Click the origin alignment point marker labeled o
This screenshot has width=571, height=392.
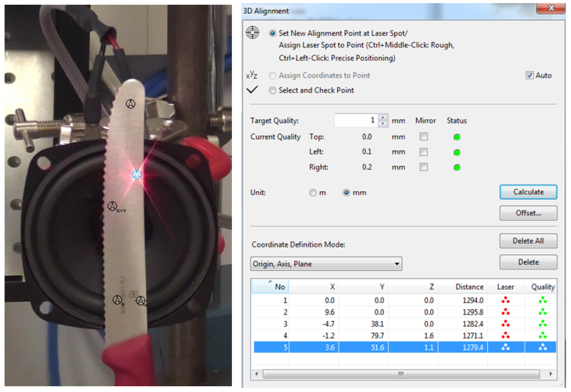click(x=117, y=300)
